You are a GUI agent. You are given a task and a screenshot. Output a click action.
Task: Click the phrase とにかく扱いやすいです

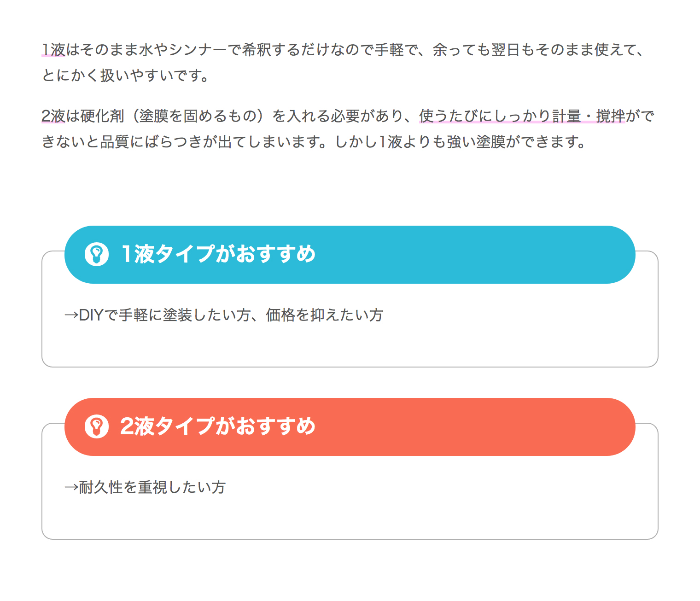[122, 76]
